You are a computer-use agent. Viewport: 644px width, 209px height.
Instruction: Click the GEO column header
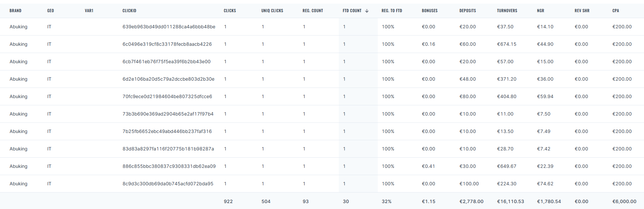pos(50,11)
